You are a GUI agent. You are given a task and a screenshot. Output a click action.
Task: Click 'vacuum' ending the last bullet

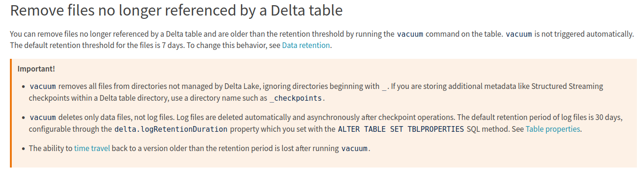[355, 148]
